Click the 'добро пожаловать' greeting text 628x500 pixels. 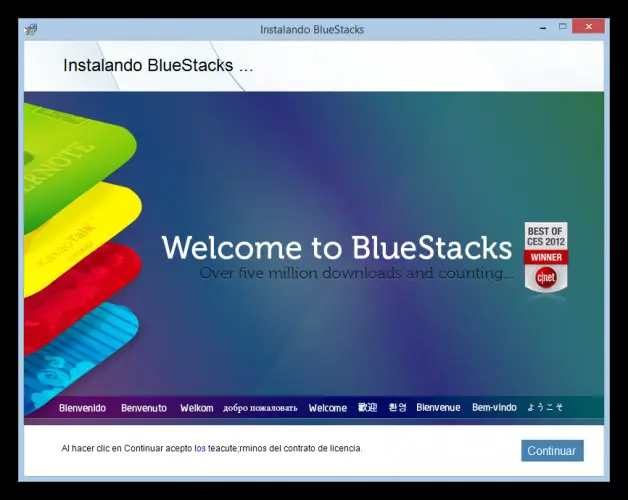pyautogui.click(x=260, y=408)
